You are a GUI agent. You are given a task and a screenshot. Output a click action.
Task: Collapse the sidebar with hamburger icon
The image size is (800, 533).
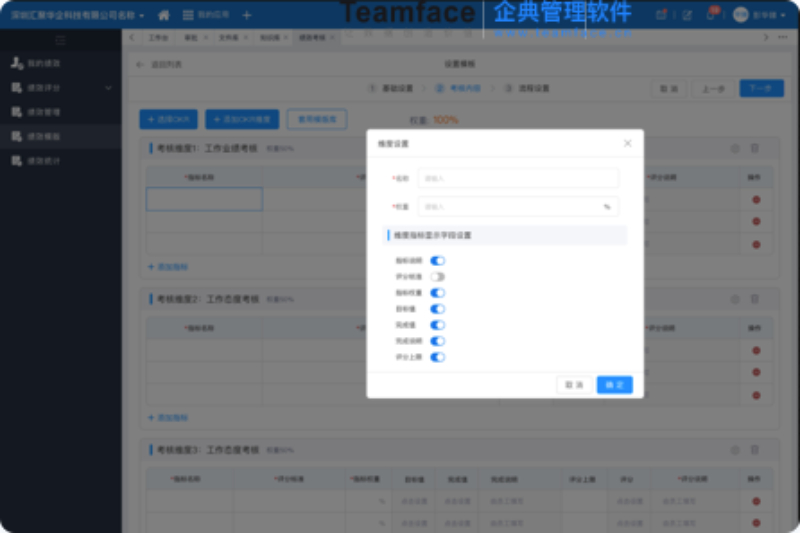(x=60, y=40)
